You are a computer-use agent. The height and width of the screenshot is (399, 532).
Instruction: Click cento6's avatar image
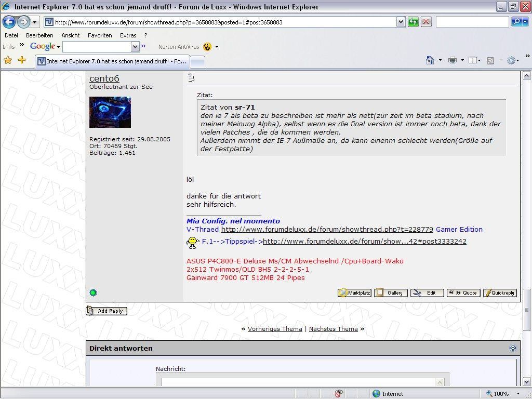[110, 112]
